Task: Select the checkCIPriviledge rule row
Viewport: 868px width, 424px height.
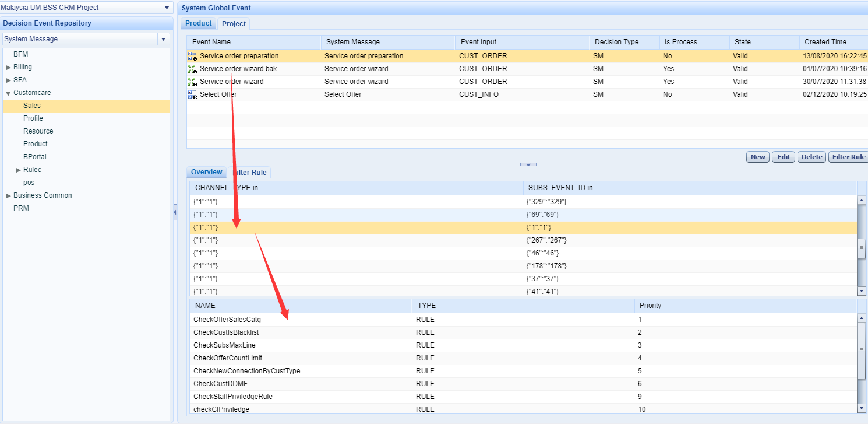Action: point(524,408)
